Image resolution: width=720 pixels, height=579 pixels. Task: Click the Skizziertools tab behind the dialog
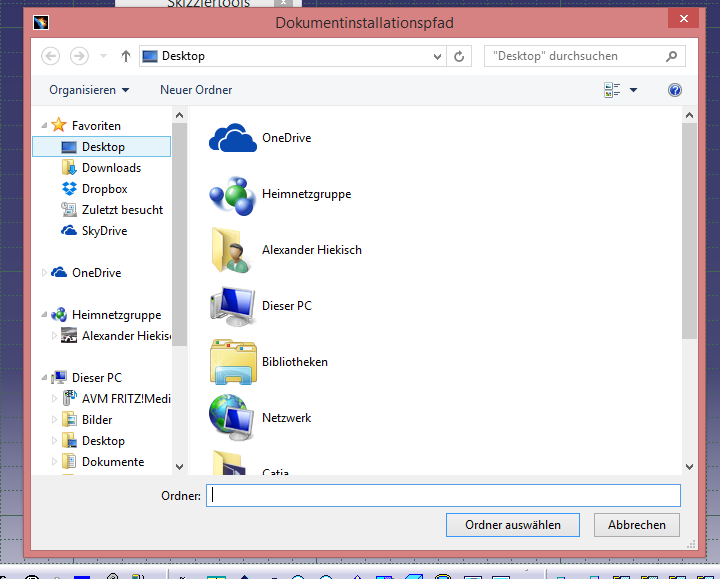pyautogui.click(x=208, y=4)
